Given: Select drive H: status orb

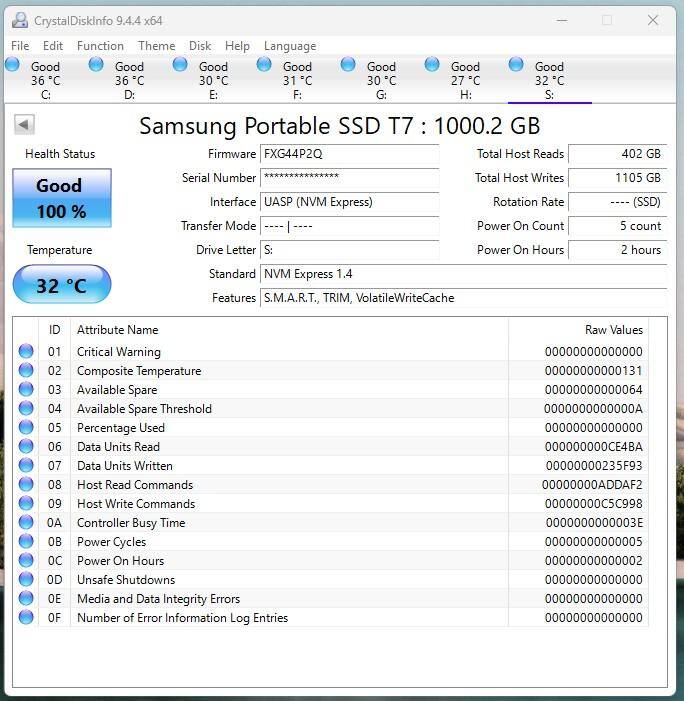Looking at the screenshot, I should point(432,65).
